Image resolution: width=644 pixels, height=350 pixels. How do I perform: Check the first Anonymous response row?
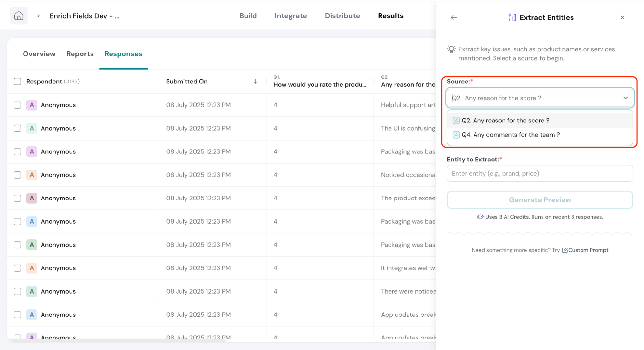(17, 105)
